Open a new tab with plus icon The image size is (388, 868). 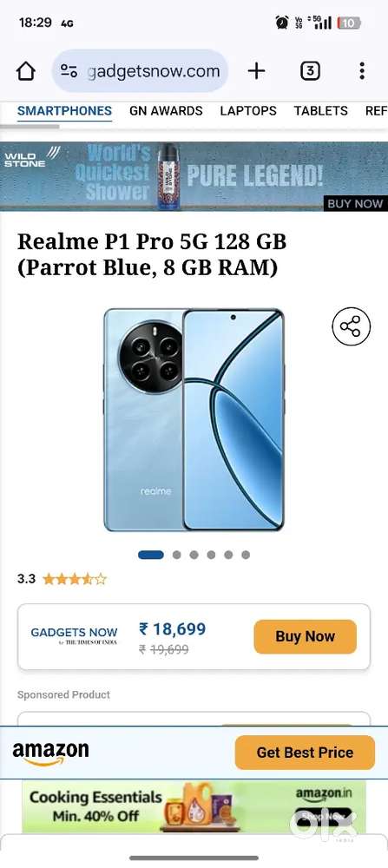[x=256, y=71]
